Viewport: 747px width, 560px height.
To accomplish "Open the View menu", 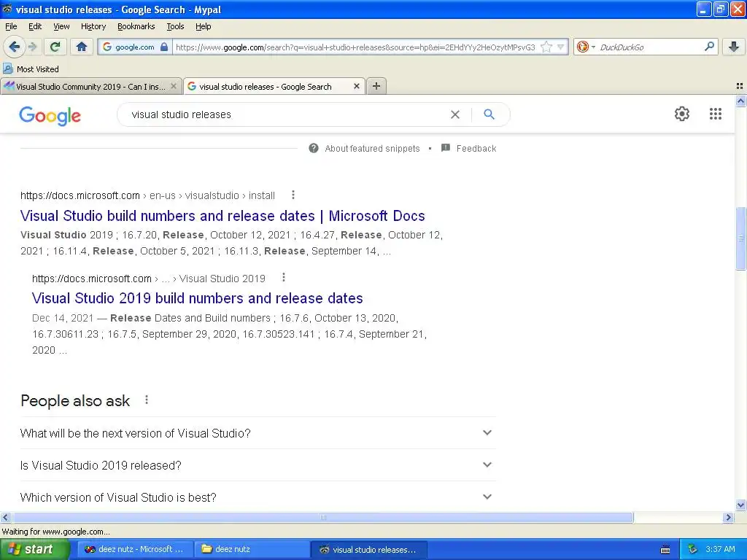I will [x=61, y=26].
